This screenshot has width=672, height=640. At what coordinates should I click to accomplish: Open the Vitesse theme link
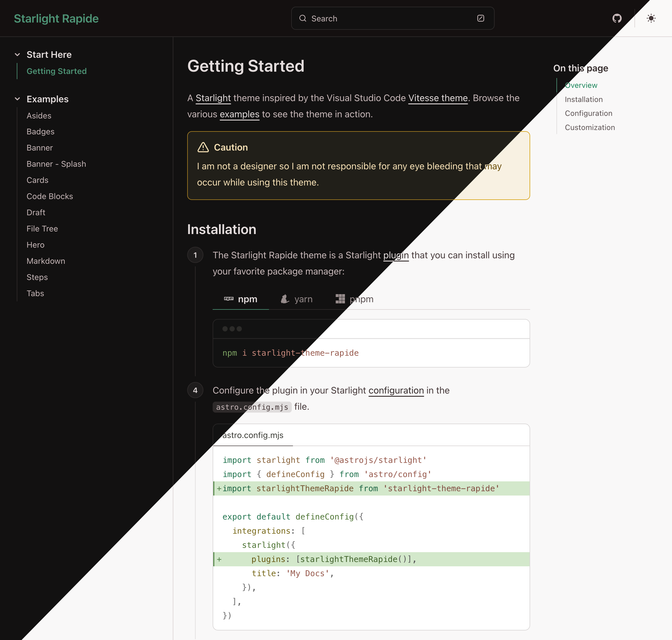click(438, 98)
